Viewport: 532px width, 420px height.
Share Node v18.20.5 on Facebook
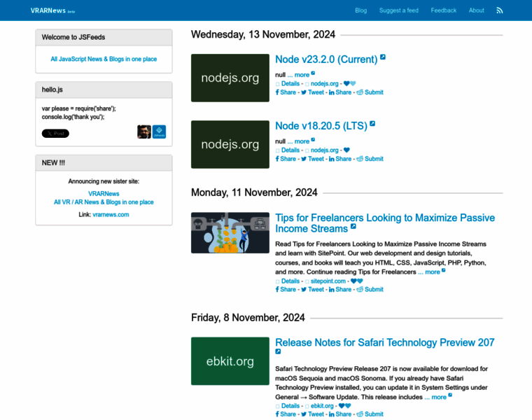286,159
